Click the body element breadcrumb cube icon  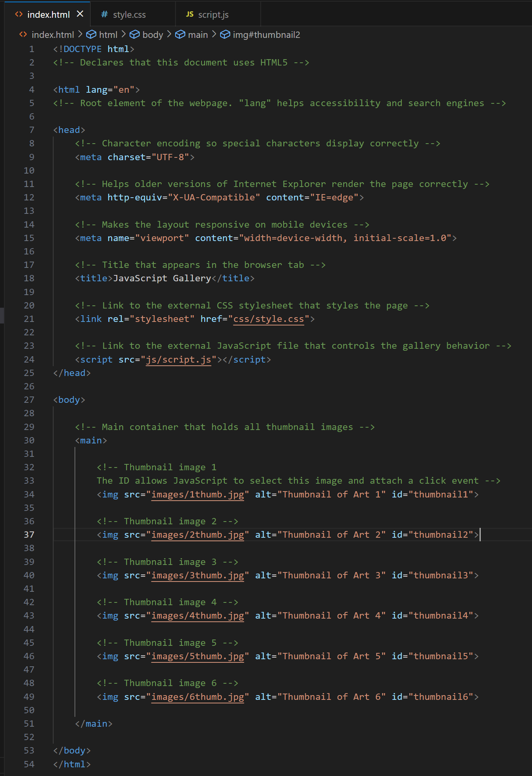[134, 35]
